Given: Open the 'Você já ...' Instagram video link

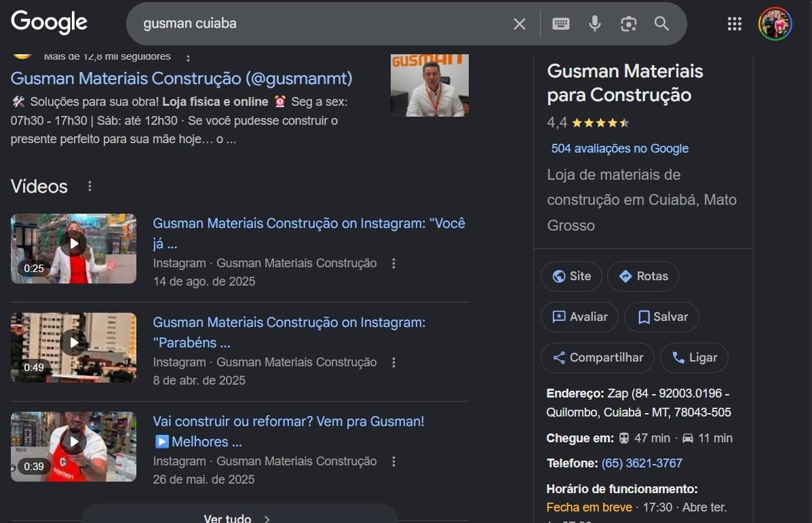Looking at the screenshot, I should (x=309, y=233).
